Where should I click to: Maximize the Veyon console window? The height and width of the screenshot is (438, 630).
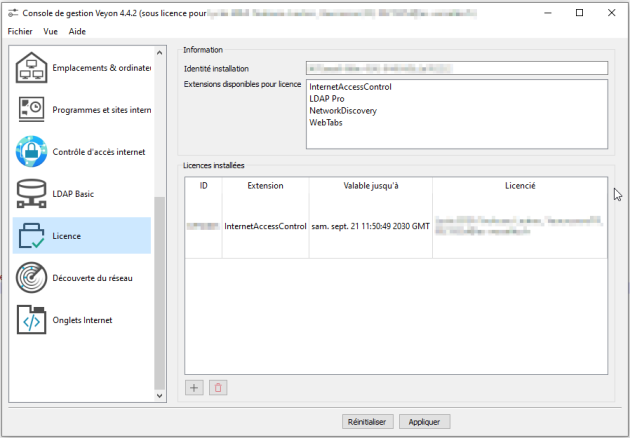pyautogui.click(x=579, y=13)
